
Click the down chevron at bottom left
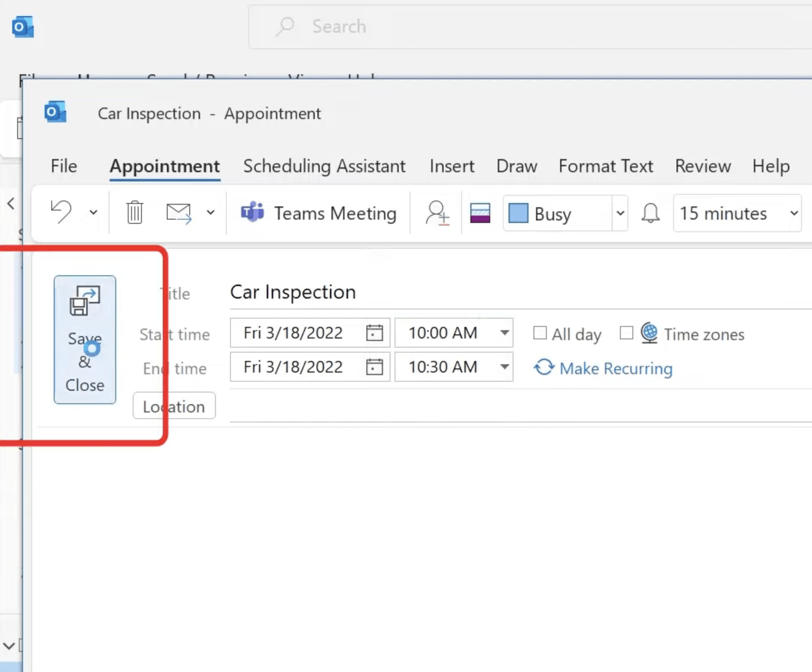coord(9,646)
